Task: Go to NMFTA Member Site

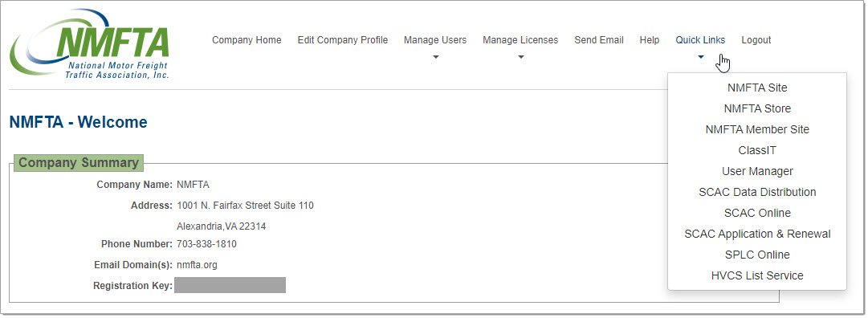Action: (757, 129)
